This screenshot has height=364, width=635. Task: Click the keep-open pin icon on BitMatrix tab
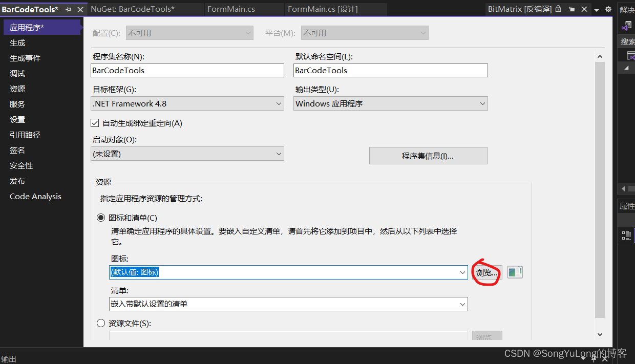pos(572,9)
